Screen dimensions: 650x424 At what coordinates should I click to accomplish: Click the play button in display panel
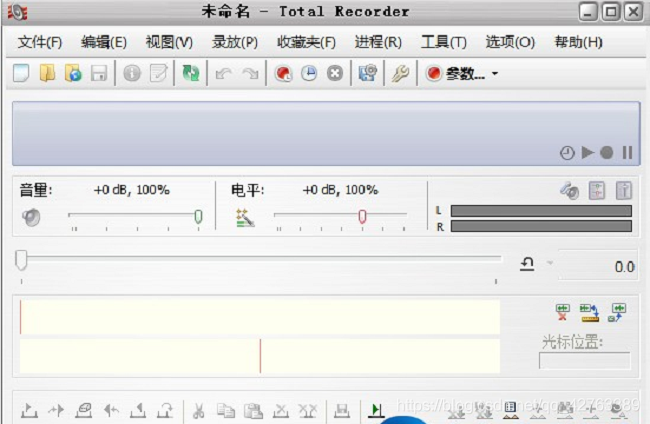[587, 153]
